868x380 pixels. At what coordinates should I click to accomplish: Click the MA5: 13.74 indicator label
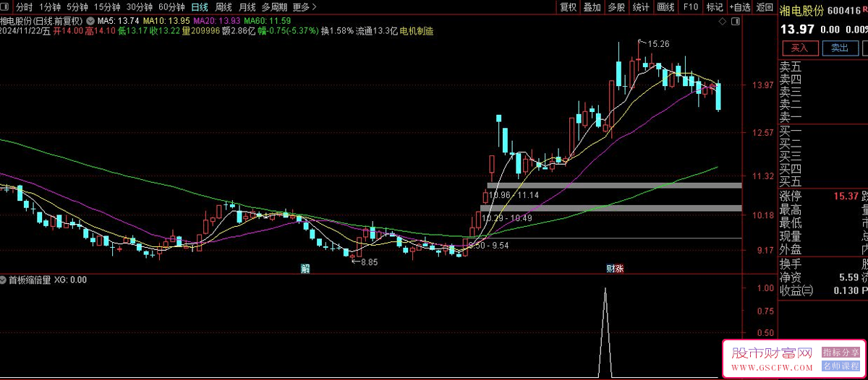(x=118, y=20)
